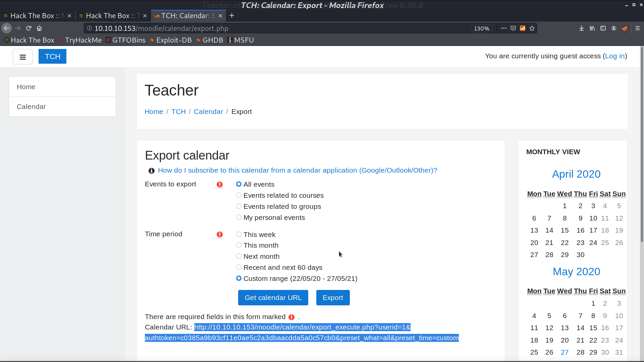
Task: Reload the current page
Action: pos(29,28)
